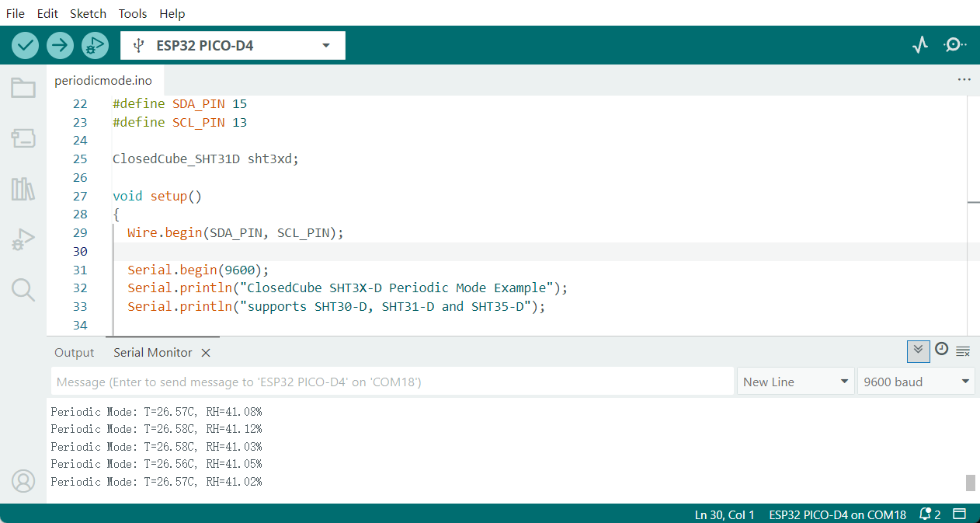Open the Sketchbook folder in sidebar
The height and width of the screenshot is (523, 980).
(x=23, y=88)
